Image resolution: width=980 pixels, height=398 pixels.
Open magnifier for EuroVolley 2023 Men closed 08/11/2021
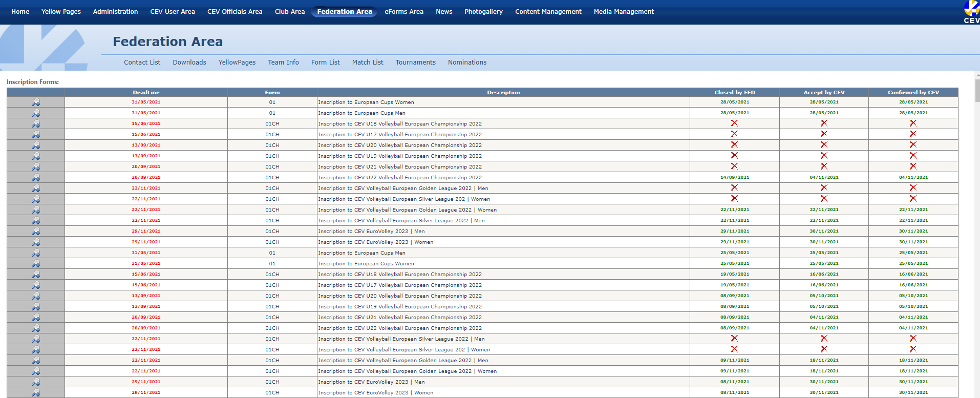pyautogui.click(x=36, y=382)
